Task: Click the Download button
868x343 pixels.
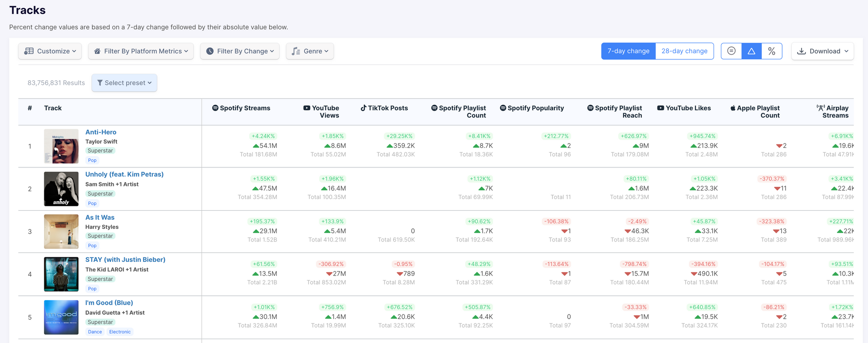Action: point(822,51)
